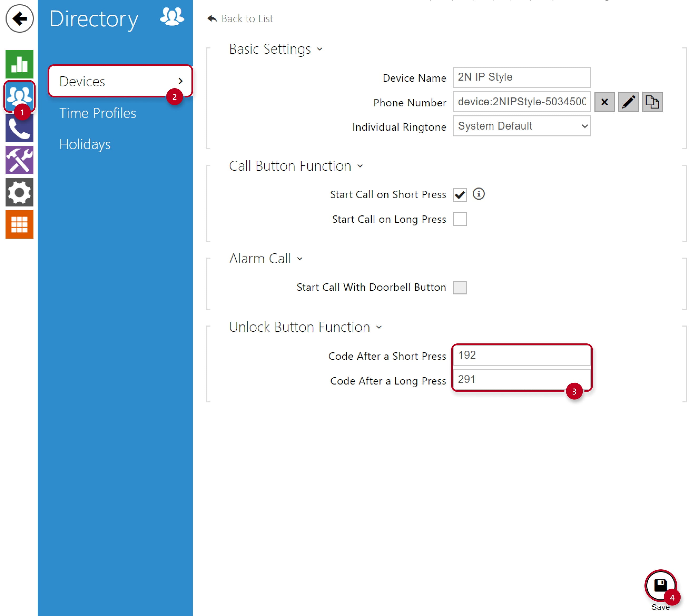
Task: Open the Individual Ringtone dropdown
Action: pos(522,126)
